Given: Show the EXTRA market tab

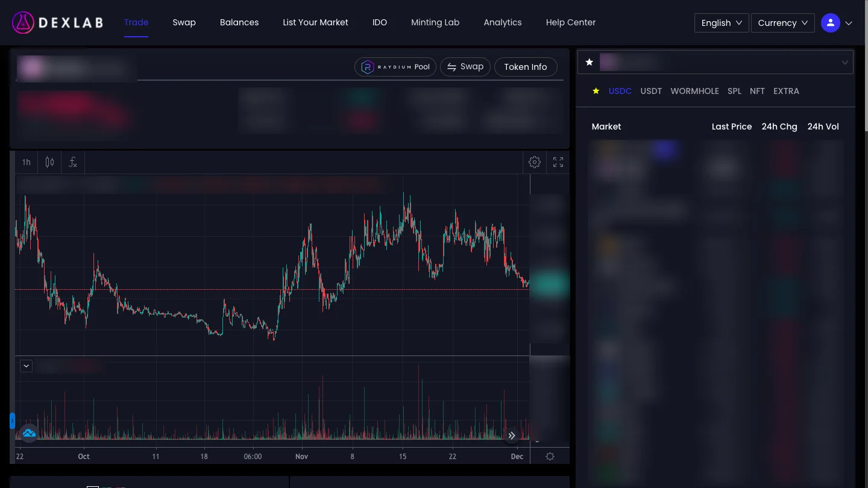Looking at the screenshot, I should tap(787, 91).
